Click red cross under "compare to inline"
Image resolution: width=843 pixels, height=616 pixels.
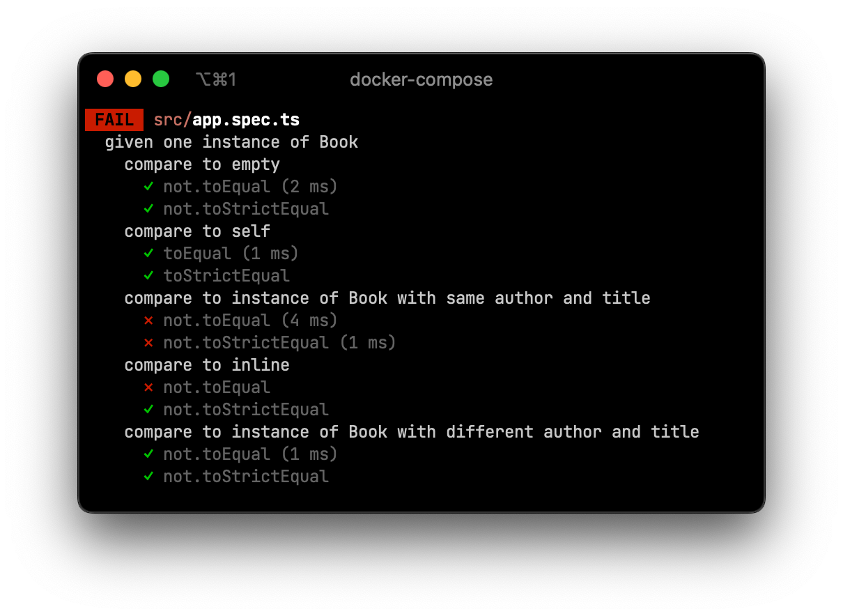[x=148, y=387]
